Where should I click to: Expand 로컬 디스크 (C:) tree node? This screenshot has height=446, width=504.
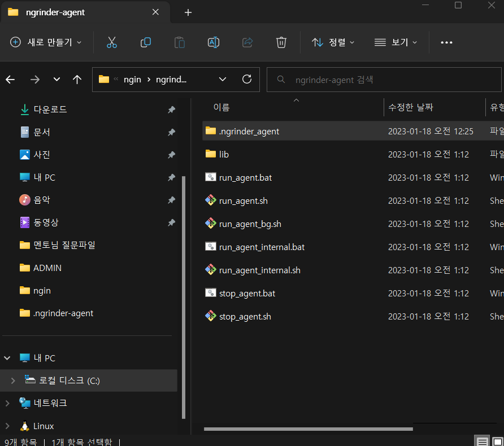tap(13, 381)
